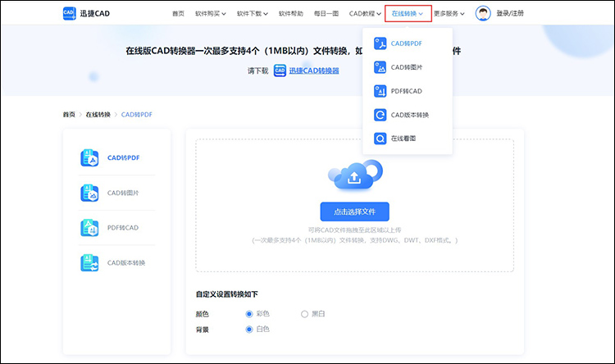
Task: Click the sidebar PDF转CAD icon
Action: 89,228
